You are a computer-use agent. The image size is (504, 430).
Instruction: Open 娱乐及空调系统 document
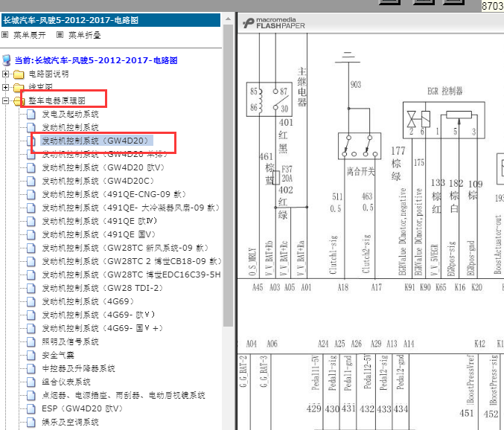[x=70, y=422]
